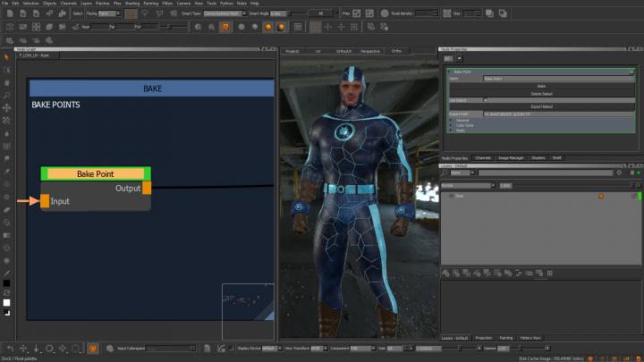Screen dimensions: 644x362
Task: Click the Bake button in Node Properties
Action: point(541,86)
